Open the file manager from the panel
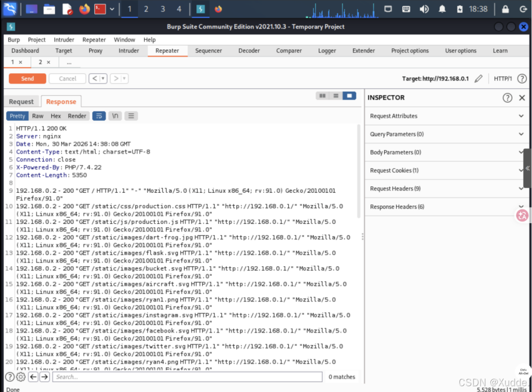532x392 pixels. pos(49,9)
